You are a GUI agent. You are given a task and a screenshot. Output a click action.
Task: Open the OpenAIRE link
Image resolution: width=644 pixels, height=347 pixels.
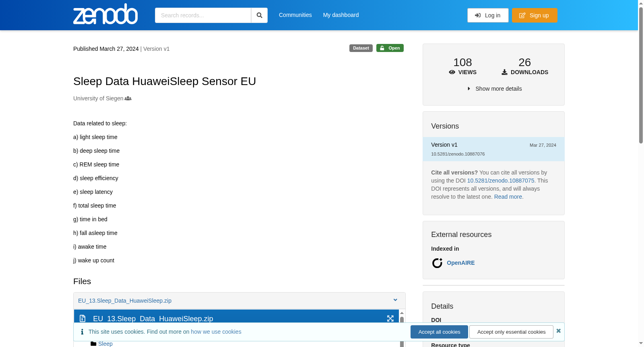(x=460, y=263)
